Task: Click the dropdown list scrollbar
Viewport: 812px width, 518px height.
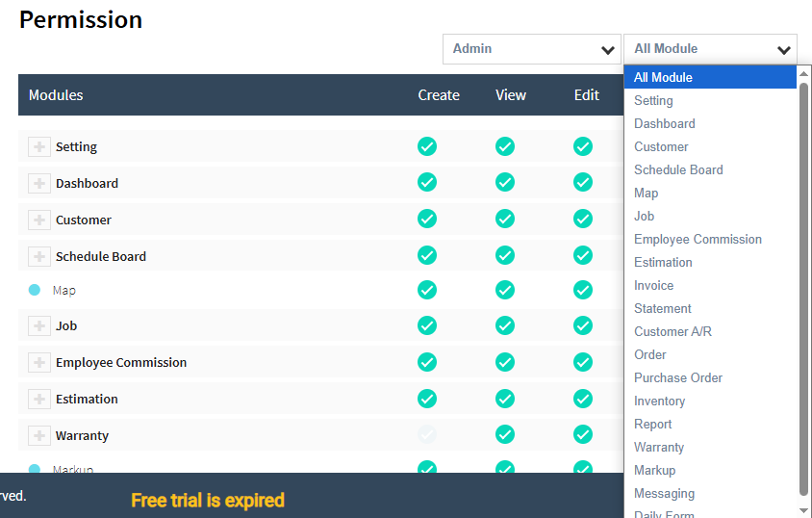Action: (804, 289)
